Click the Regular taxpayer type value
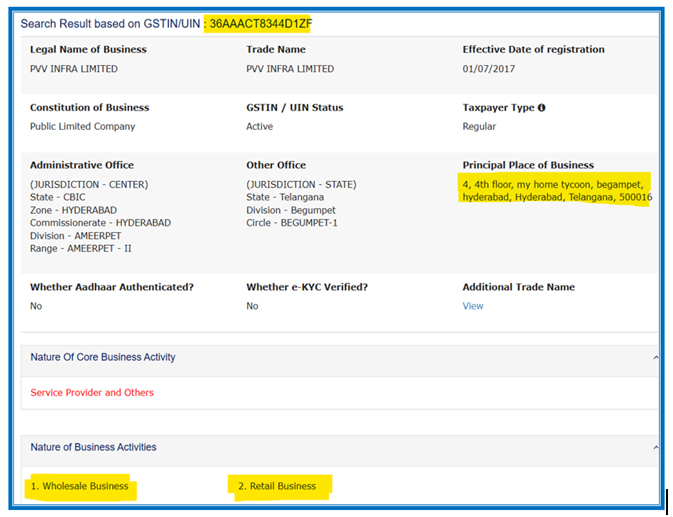The height and width of the screenshot is (517, 673). pyautogui.click(x=479, y=127)
